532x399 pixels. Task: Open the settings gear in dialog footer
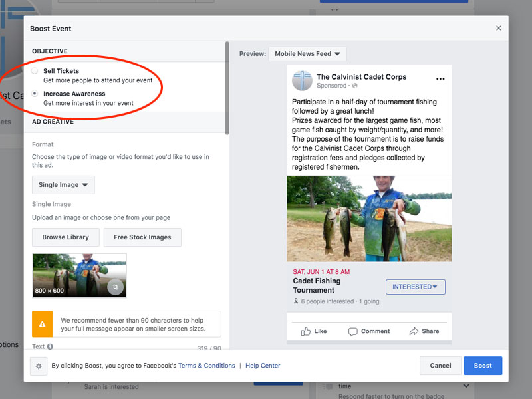(39, 366)
